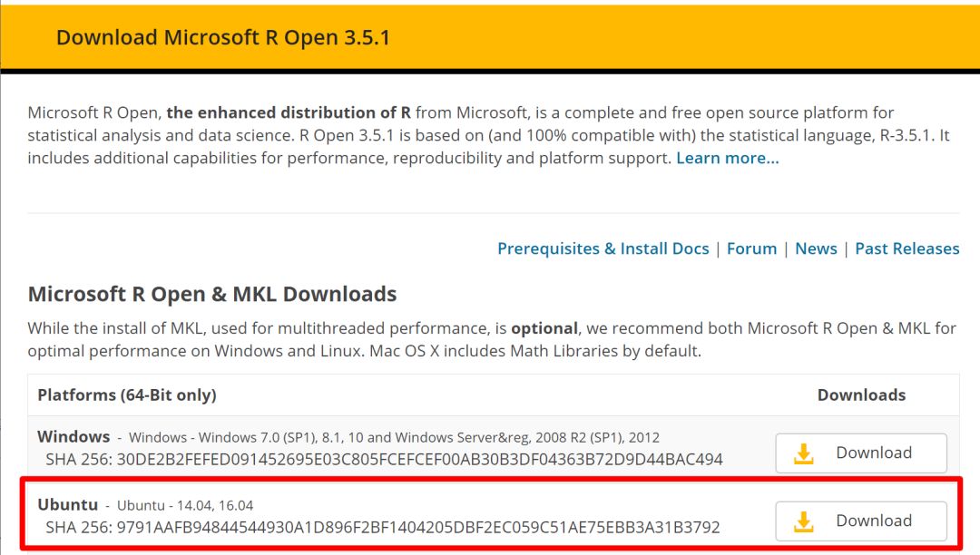Image resolution: width=980 pixels, height=555 pixels.
Task: Click the bold Ubuntu platform name
Action: tap(69, 504)
